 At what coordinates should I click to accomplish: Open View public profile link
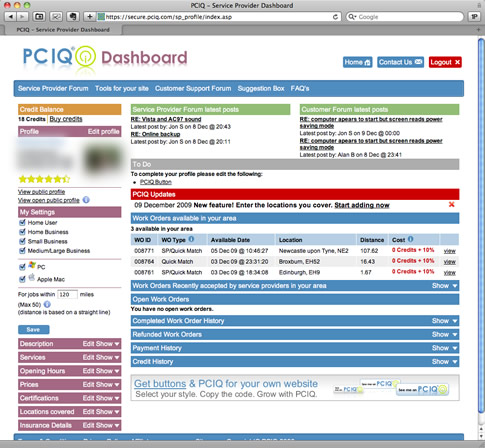point(41,192)
